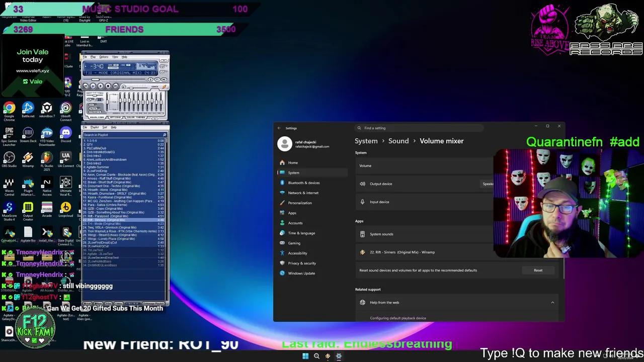Go to the previous track in Winamp
The height and width of the screenshot is (362, 644).
click(x=86, y=86)
